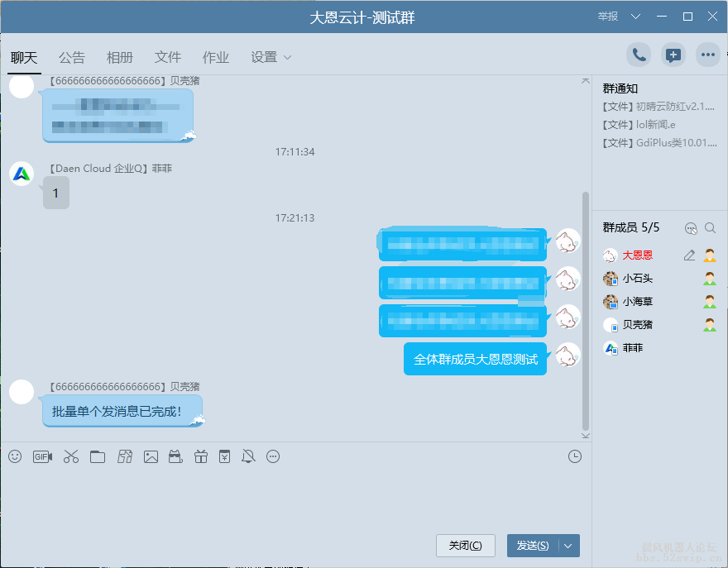The image size is (728, 568).
Task: Toggle anonymous chat icon beside member search
Action: pos(691,227)
